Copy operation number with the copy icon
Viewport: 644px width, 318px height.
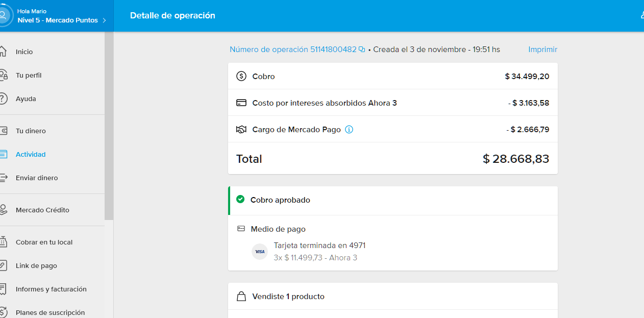[362, 50]
